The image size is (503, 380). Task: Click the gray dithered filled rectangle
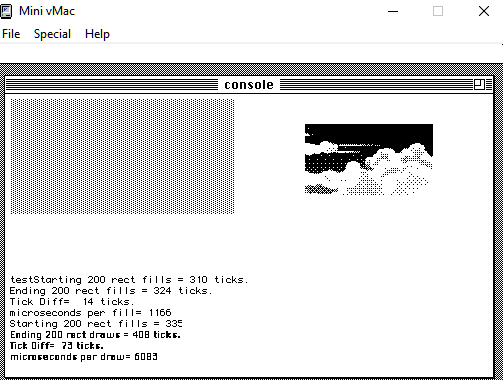pos(122,156)
